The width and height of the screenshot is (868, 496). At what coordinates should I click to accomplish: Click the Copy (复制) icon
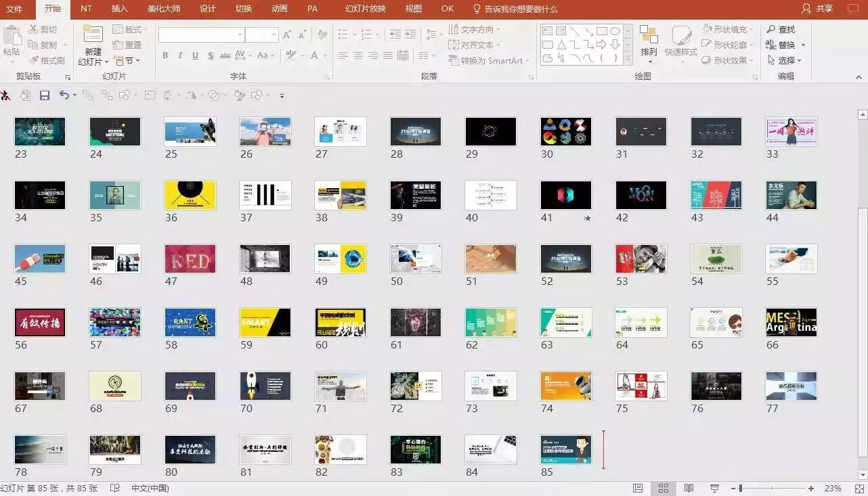(x=33, y=45)
